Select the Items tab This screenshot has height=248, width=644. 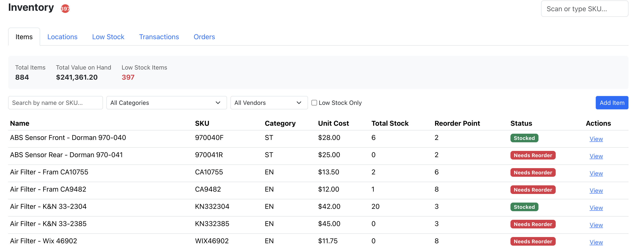point(24,37)
